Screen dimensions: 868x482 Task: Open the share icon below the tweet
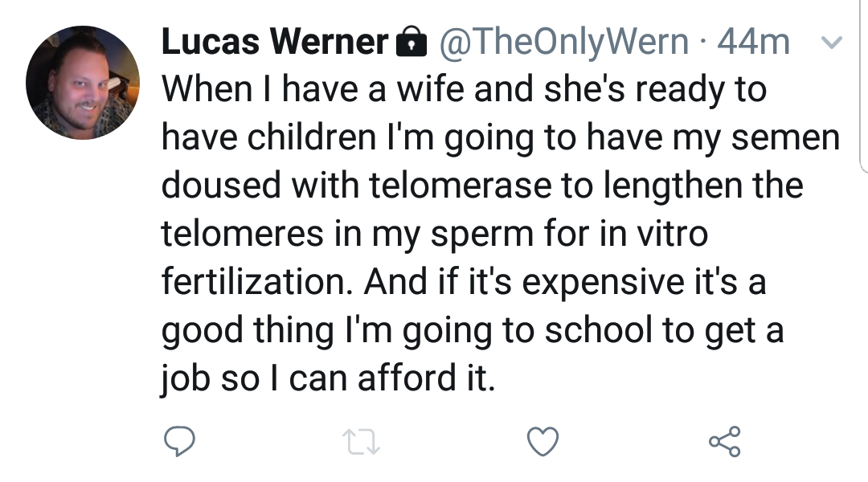tap(725, 441)
